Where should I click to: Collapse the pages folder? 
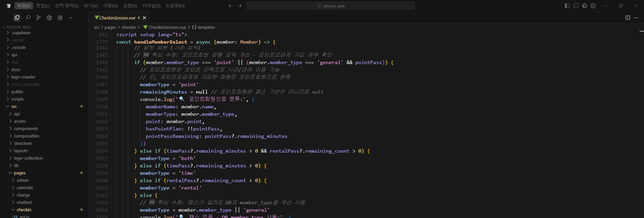[44, 173]
